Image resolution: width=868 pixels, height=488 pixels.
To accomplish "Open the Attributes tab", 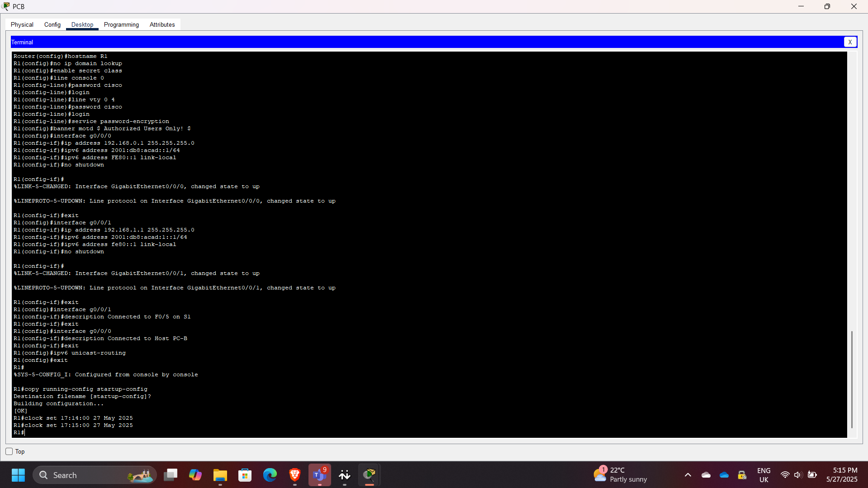I will pos(161,24).
